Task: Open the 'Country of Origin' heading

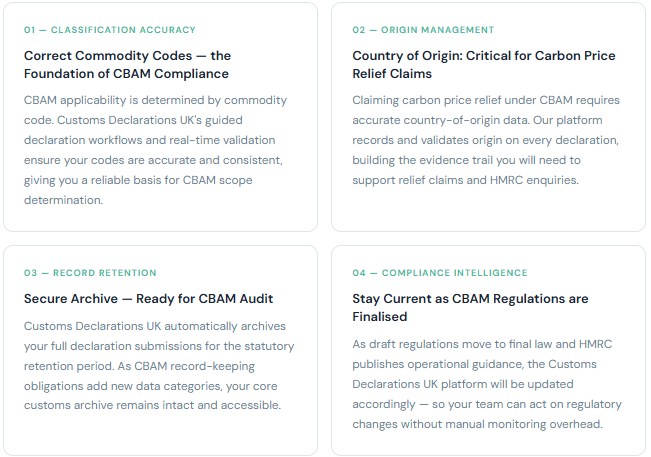Action: coord(483,64)
